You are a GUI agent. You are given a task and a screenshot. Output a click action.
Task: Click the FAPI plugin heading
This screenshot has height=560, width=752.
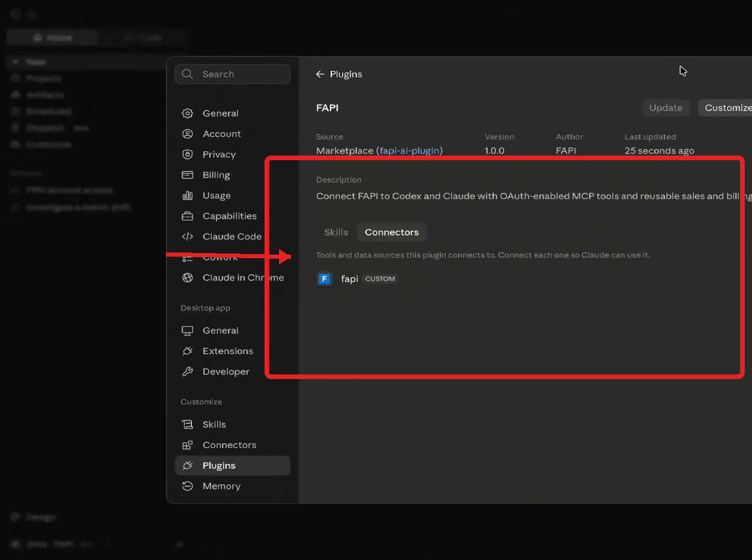coord(327,108)
